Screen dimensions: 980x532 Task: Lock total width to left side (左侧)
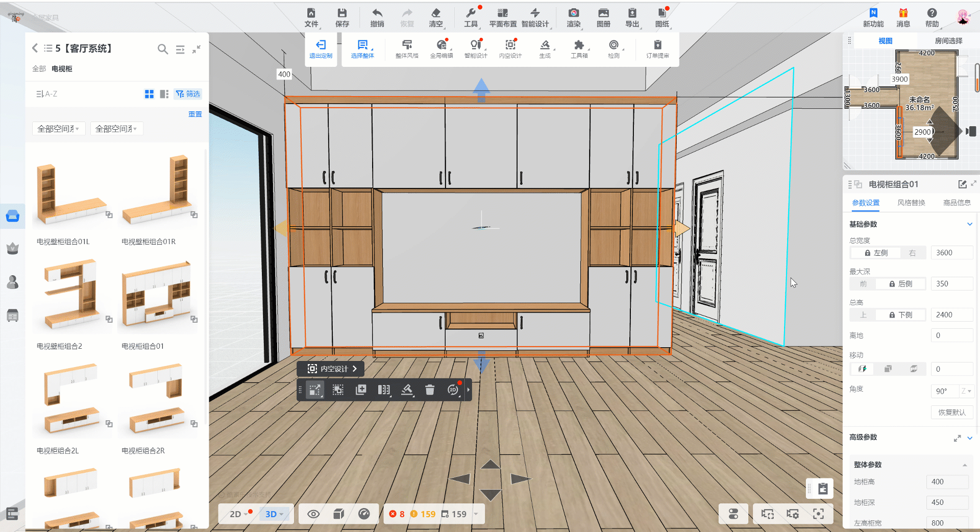click(x=876, y=253)
